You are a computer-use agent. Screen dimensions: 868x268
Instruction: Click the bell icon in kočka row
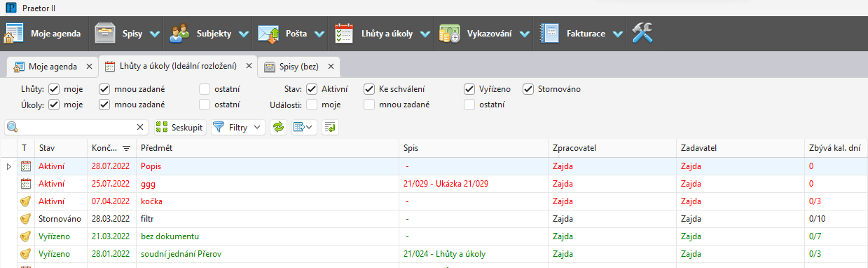[26, 201]
